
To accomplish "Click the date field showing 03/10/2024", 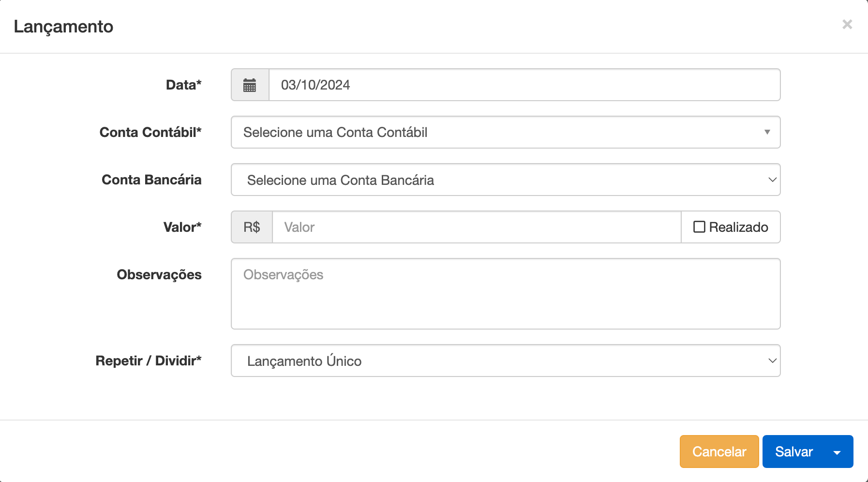I will coord(524,85).
